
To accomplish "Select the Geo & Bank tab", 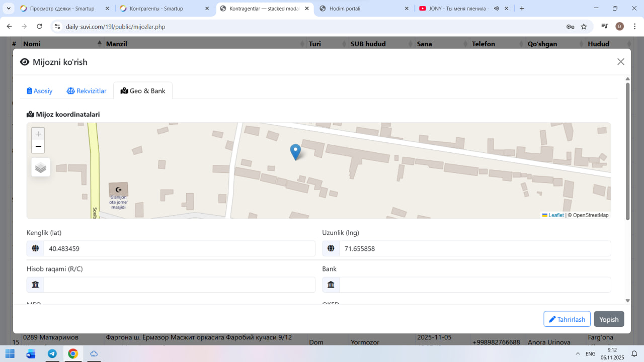I will [143, 91].
